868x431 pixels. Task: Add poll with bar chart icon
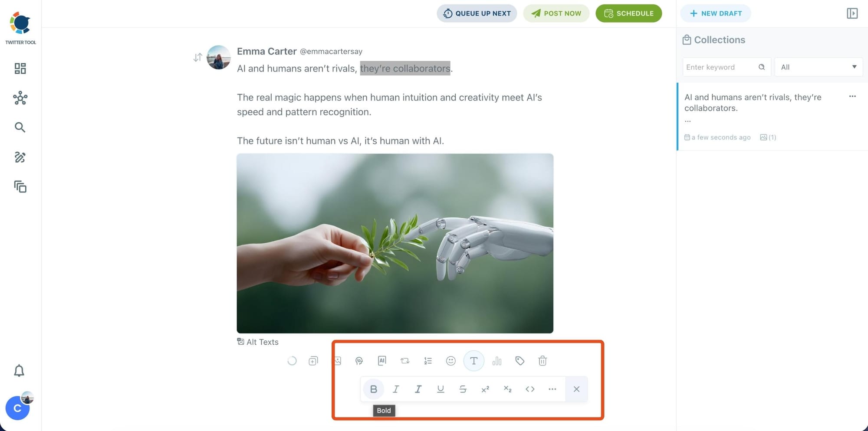497,361
